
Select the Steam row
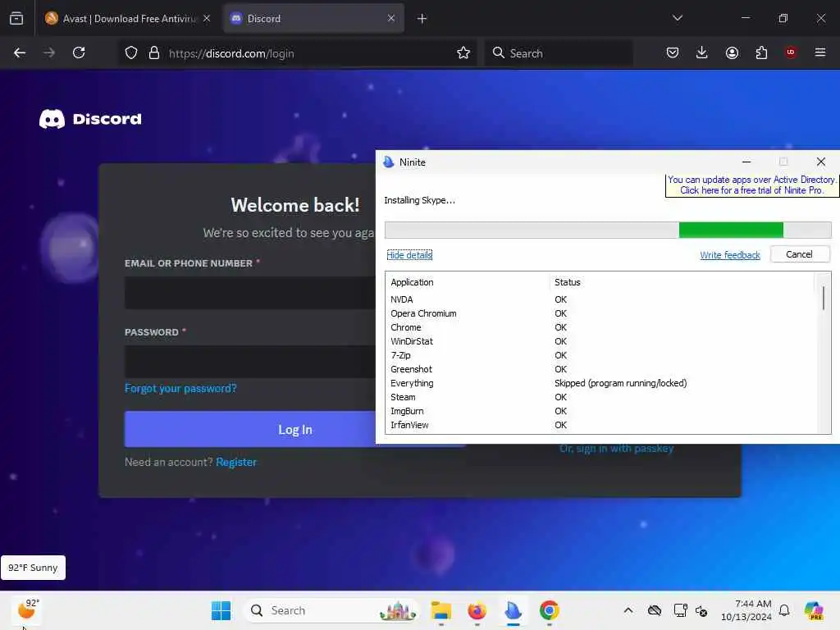click(x=601, y=397)
